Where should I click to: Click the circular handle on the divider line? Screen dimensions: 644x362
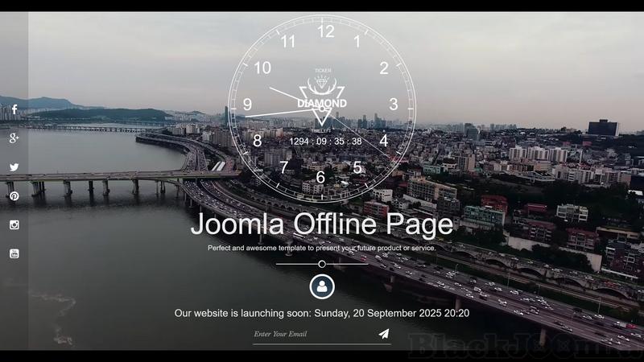click(322, 264)
